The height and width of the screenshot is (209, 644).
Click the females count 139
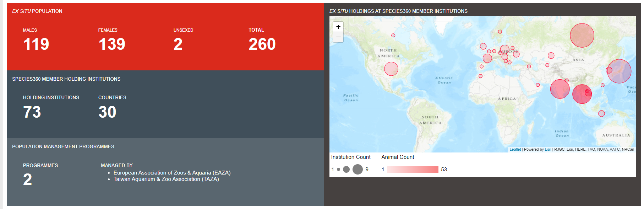pos(112,44)
